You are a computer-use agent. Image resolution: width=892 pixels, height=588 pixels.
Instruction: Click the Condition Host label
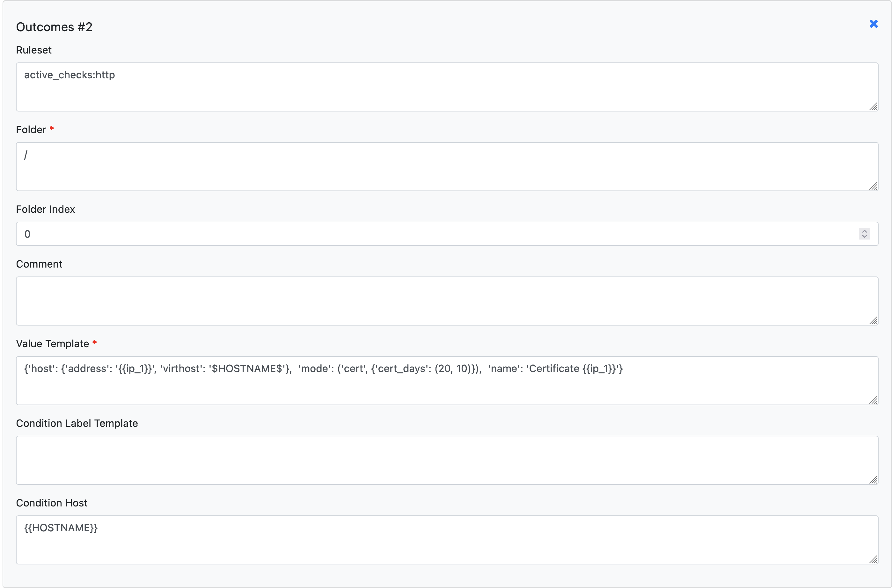pyautogui.click(x=51, y=503)
